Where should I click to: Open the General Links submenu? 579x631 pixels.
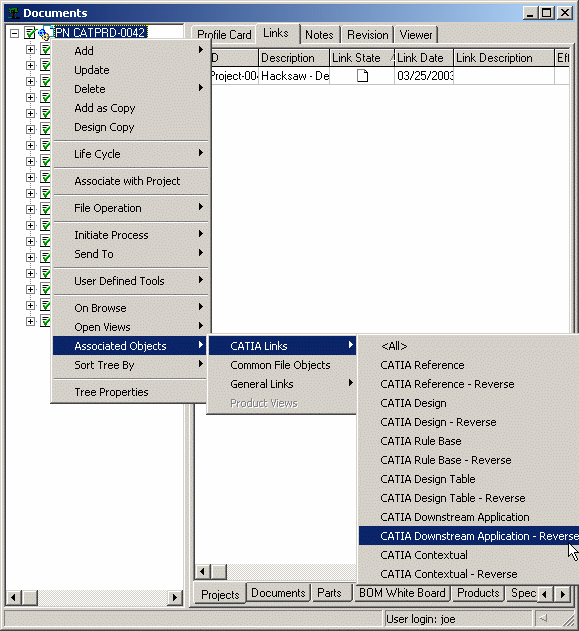[282, 384]
